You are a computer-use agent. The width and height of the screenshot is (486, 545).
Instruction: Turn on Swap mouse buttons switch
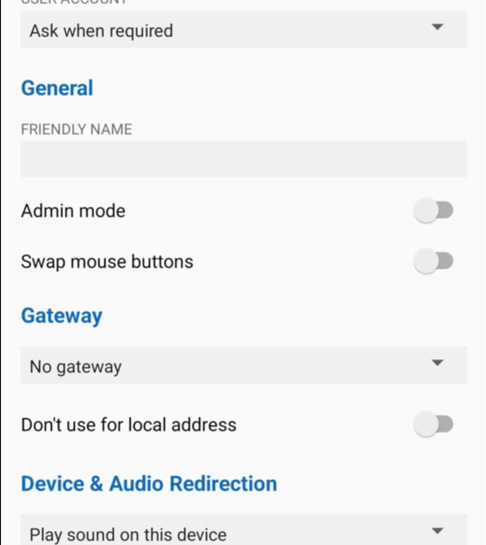[433, 261]
